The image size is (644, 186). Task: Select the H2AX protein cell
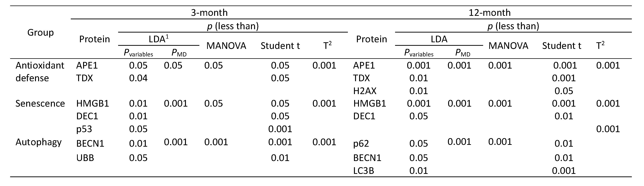(364, 91)
